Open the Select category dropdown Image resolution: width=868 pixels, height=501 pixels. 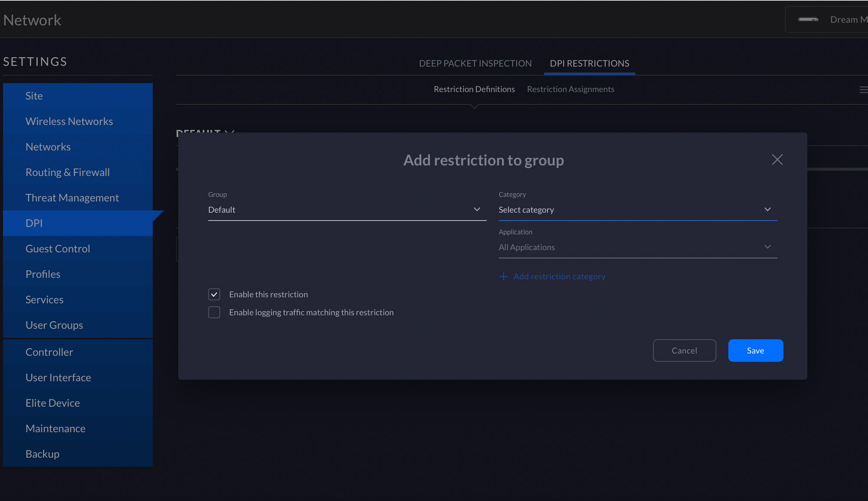638,210
